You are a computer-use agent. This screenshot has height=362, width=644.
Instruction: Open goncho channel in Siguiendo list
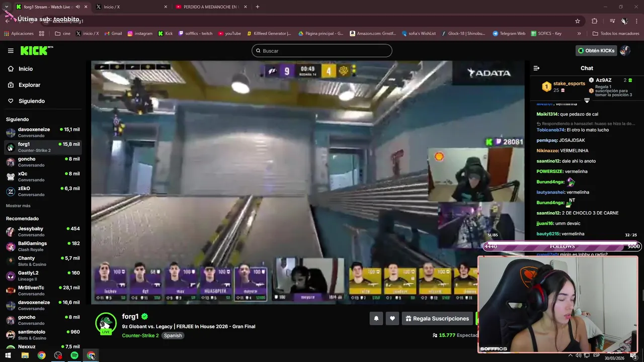coord(43,162)
